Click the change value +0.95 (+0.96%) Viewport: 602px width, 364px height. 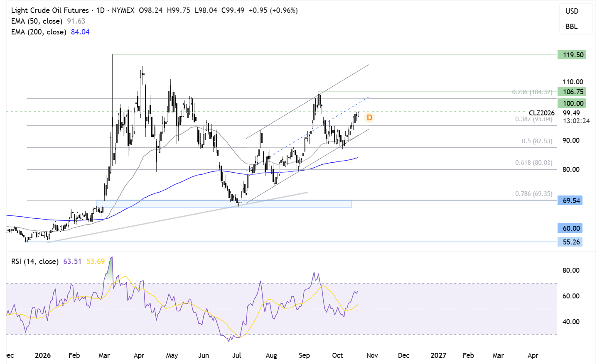pos(273,10)
